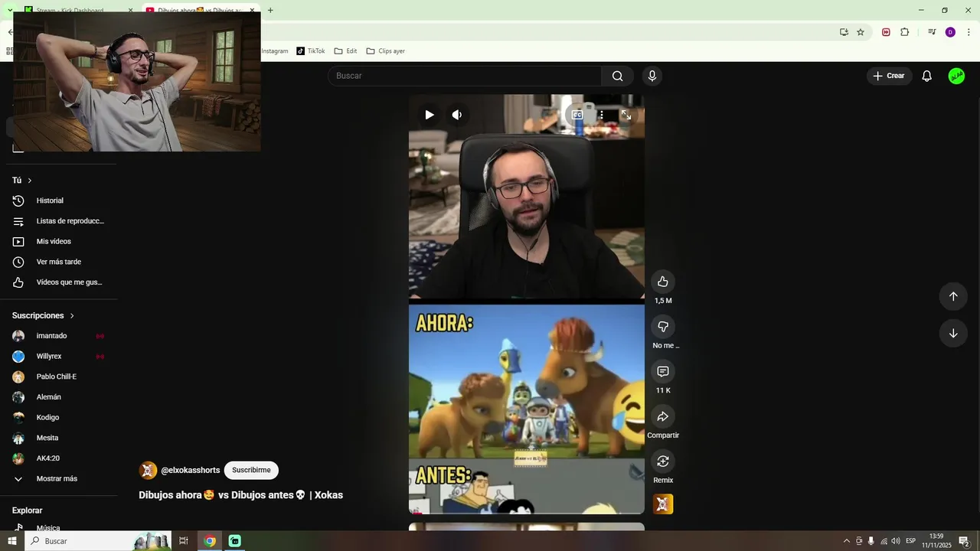Open the TikTok bookmark
Image resolution: width=980 pixels, height=551 pixels.
(x=311, y=51)
